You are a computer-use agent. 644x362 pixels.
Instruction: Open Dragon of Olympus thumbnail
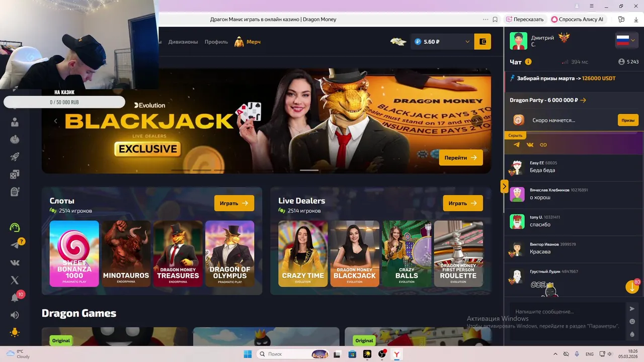coord(229,253)
